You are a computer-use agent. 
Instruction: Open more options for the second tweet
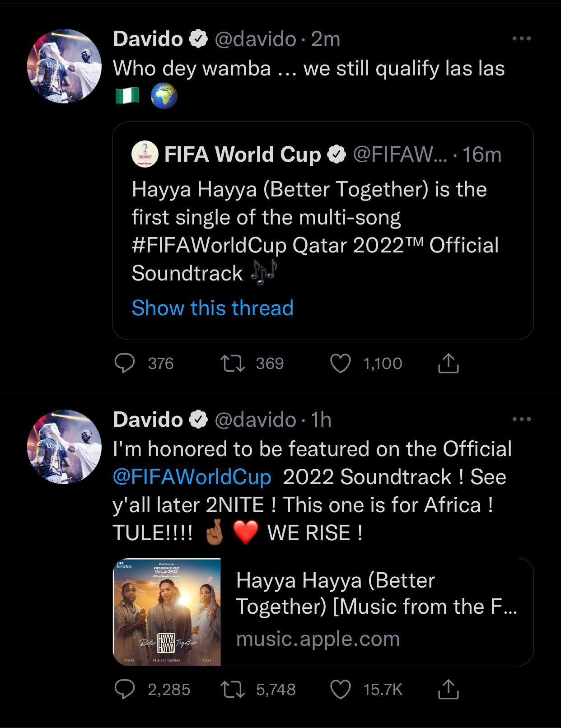(521, 420)
